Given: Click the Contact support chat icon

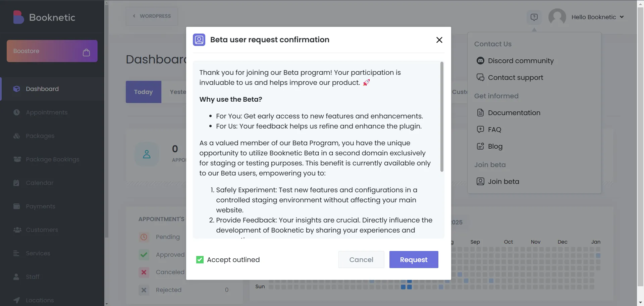Looking at the screenshot, I should [x=480, y=78].
